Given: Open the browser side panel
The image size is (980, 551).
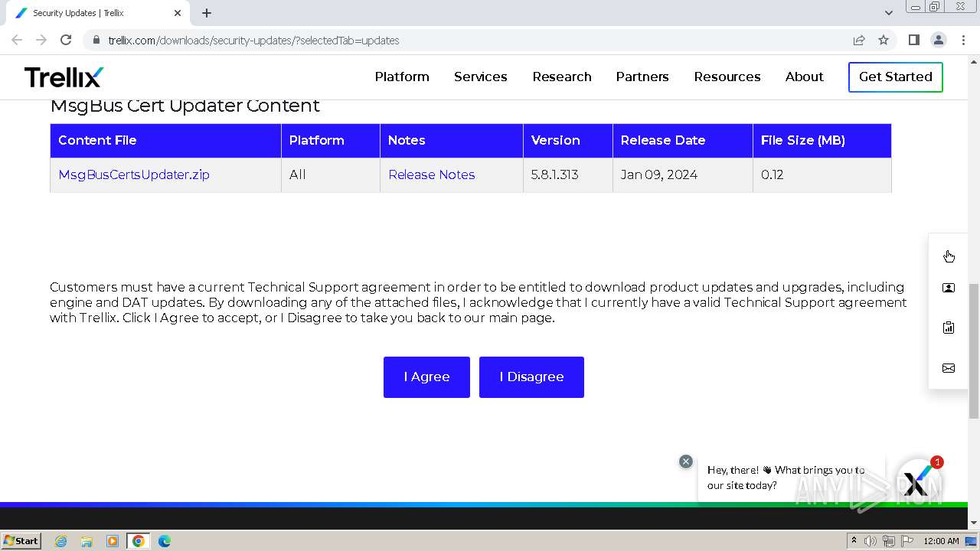Looking at the screenshot, I should [913, 40].
